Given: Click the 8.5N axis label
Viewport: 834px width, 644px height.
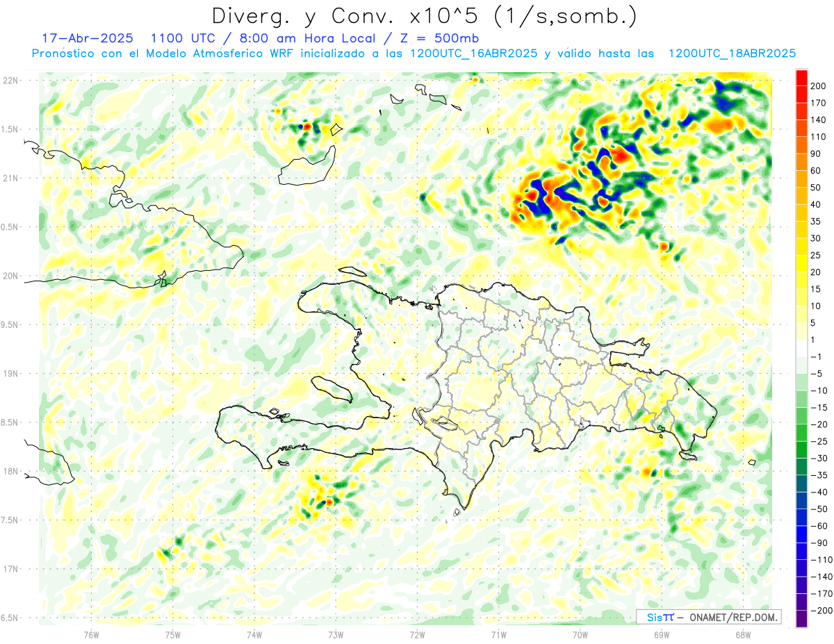Looking at the screenshot, I should pyautogui.click(x=10, y=422).
